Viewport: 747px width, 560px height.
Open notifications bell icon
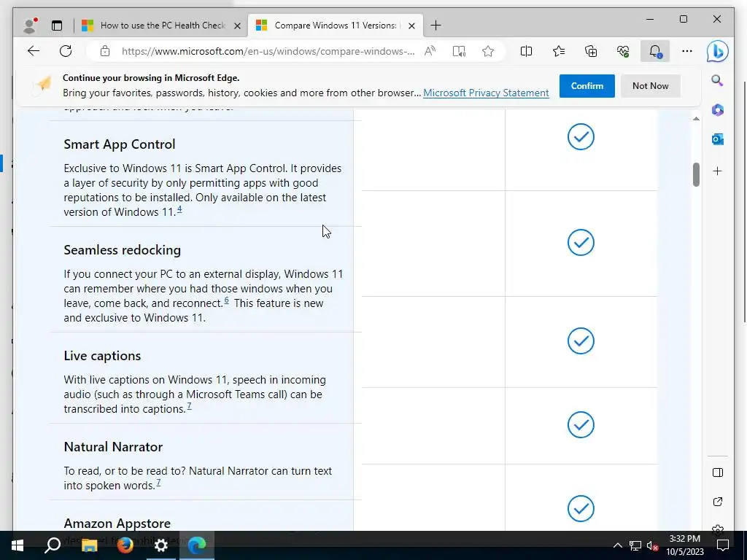coord(655,51)
